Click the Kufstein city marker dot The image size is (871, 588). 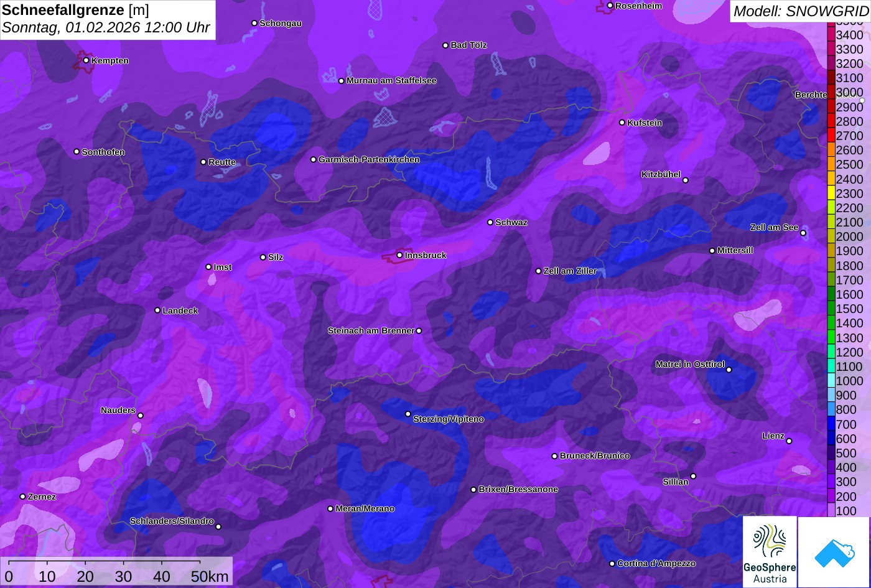pos(622,123)
